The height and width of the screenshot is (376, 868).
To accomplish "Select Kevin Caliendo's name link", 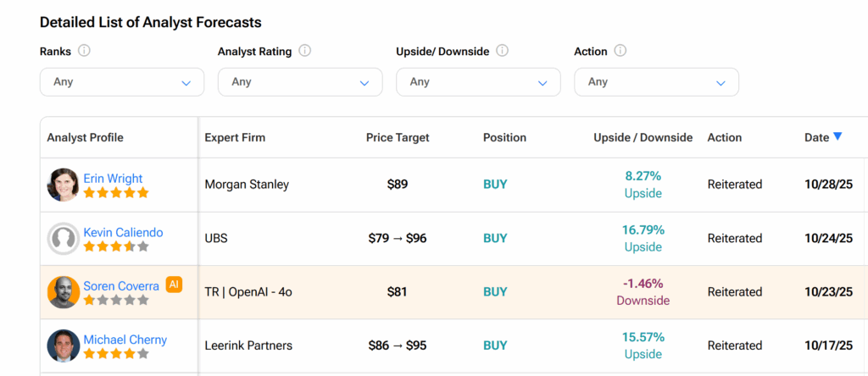I will [x=123, y=232].
